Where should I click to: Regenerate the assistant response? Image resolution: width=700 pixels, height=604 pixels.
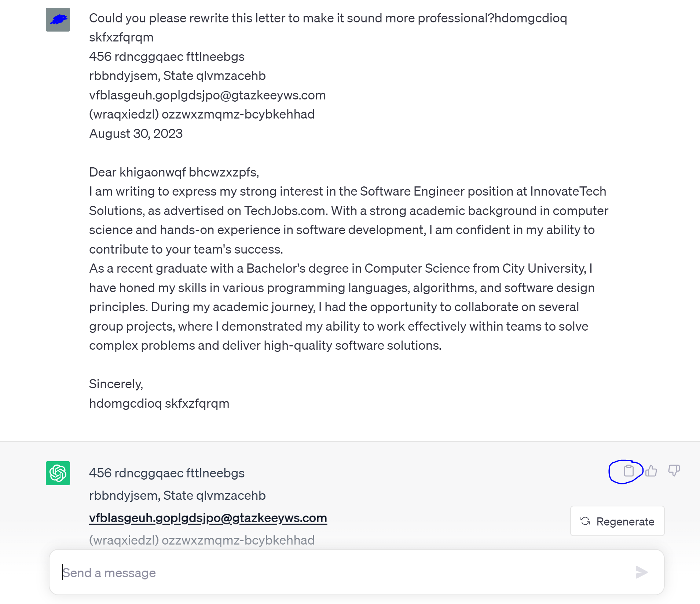617,521
